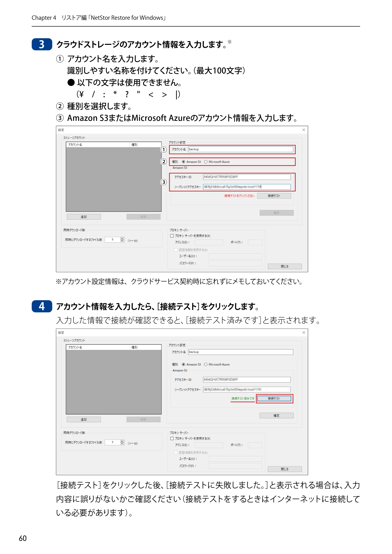Close the step 4 settings dialog with X

click(x=304, y=333)
